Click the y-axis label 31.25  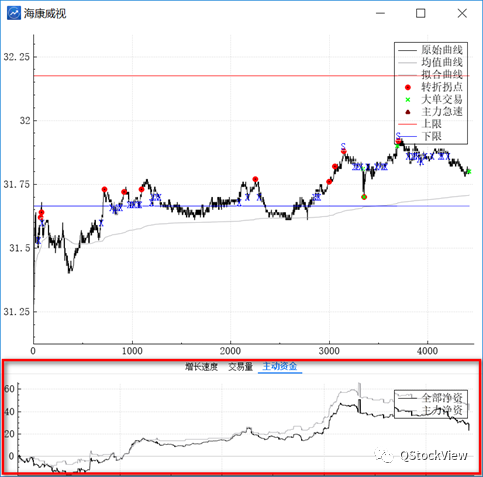click(16, 312)
